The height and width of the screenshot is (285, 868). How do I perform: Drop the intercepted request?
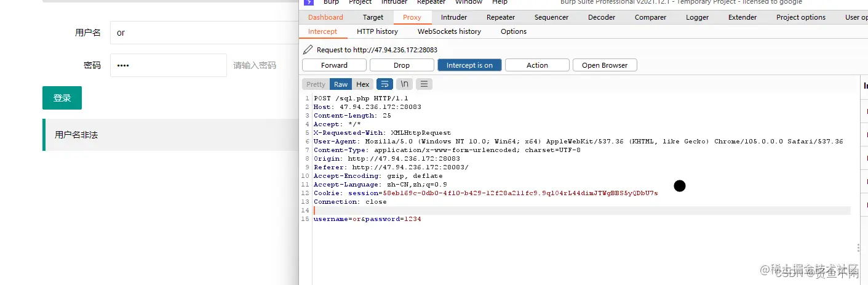(x=402, y=65)
